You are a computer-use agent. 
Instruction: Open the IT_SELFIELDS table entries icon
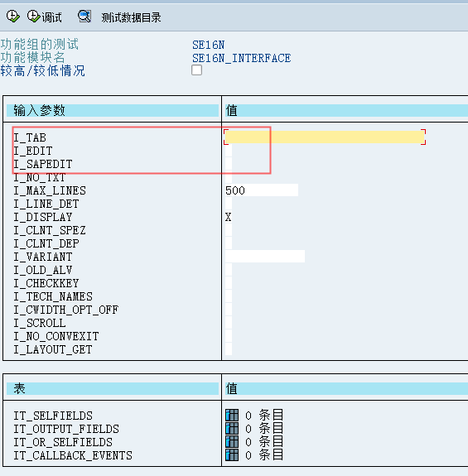[232, 415]
